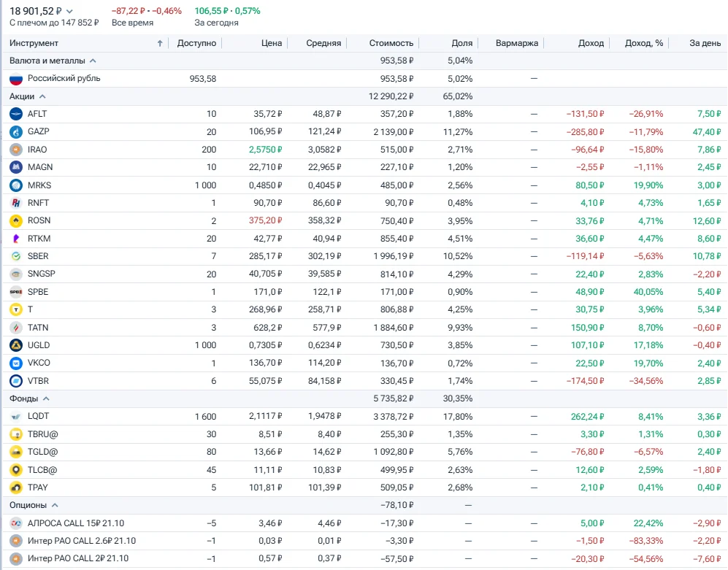
Task: Sort table by Стоимость column header
Action: click(391, 43)
